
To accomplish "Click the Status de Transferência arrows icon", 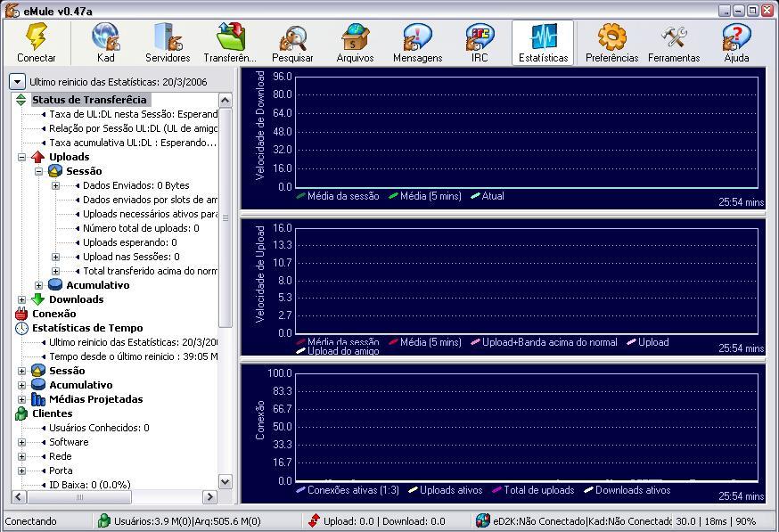I will click(20, 100).
